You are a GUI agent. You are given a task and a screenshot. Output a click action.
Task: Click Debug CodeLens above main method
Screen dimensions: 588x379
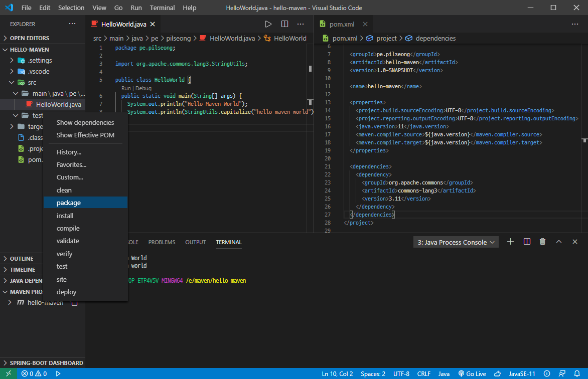coord(143,88)
